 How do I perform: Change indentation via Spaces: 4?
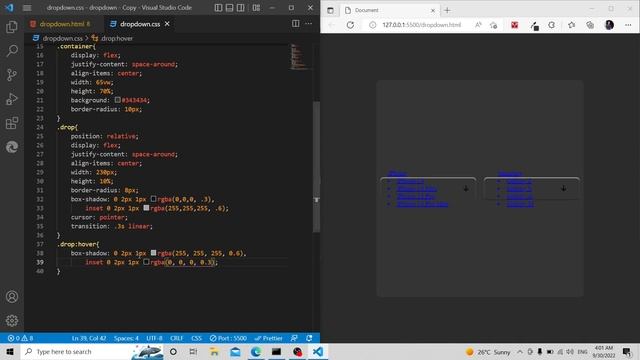pos(126,338)
